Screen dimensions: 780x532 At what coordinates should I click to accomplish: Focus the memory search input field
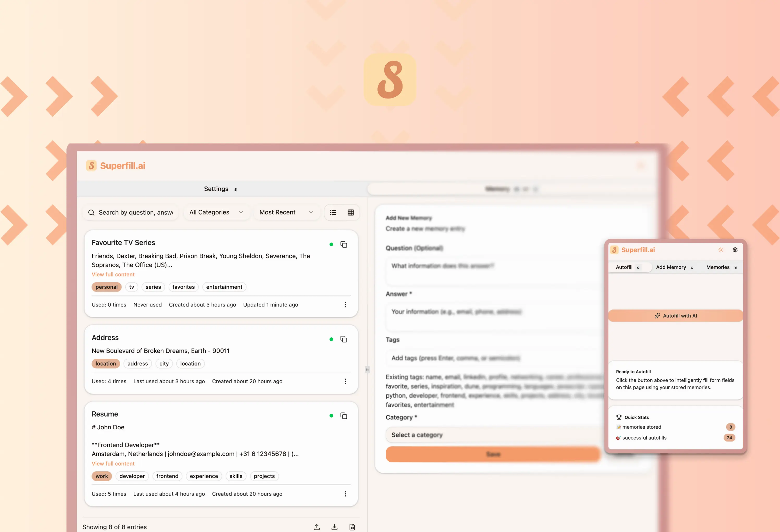tap(136, 212)
